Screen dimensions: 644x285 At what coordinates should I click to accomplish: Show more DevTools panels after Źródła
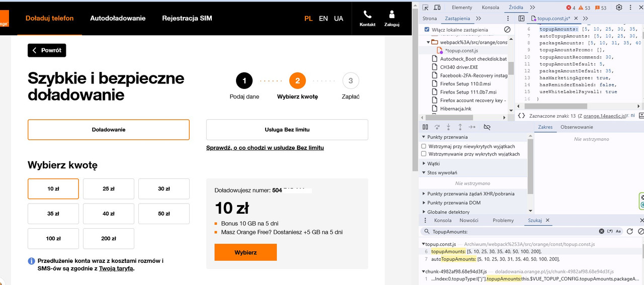pos(532,8)
